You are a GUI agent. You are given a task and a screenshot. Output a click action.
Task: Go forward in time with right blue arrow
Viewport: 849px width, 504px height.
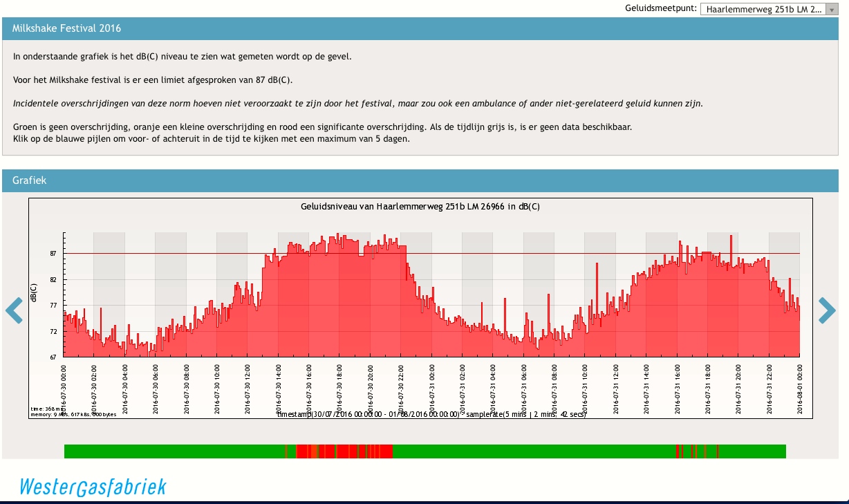pos(827,310)
